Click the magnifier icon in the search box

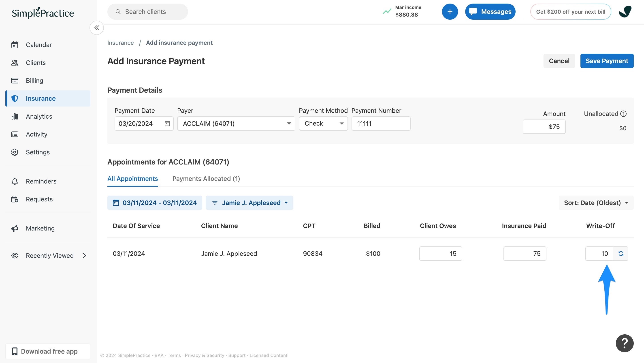[118, 12]
